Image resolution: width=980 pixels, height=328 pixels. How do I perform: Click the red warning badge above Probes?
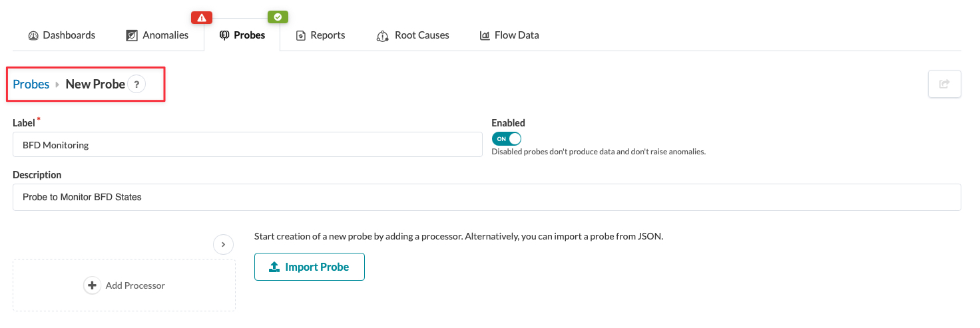tap(202, 18)
